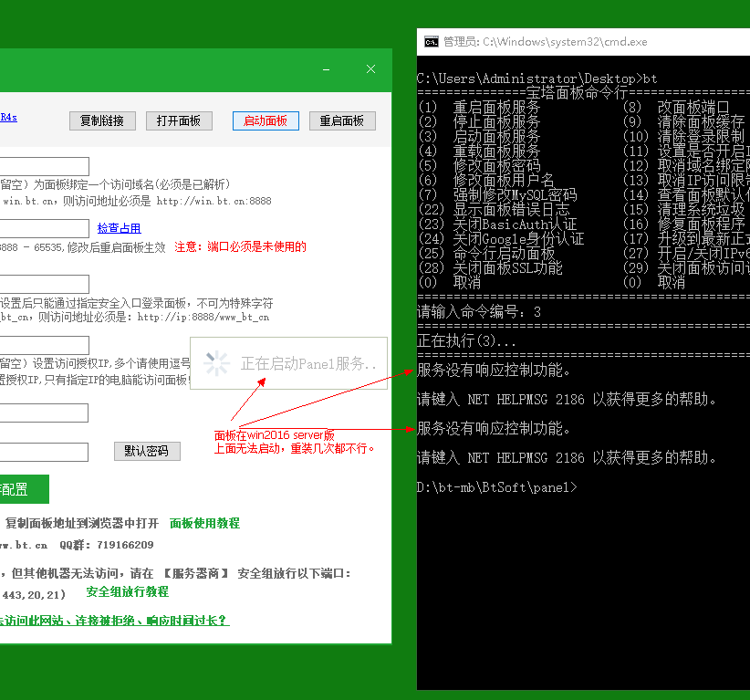Image resolution: width=750 pixels, height=700 pixels.
Task: Focus the security entrance input field
Action: (x=45, y=284)
